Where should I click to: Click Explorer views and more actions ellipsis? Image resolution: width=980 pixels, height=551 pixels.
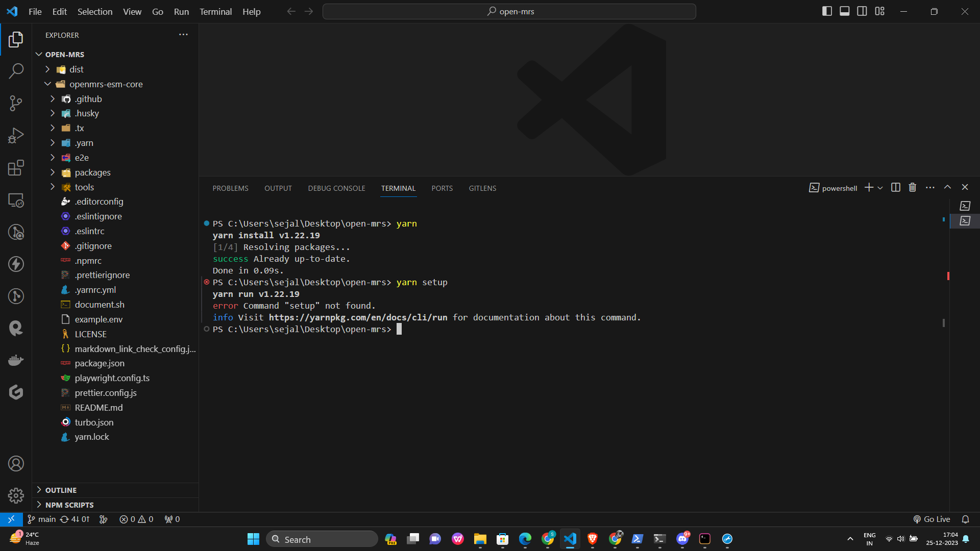coord(183,35)
